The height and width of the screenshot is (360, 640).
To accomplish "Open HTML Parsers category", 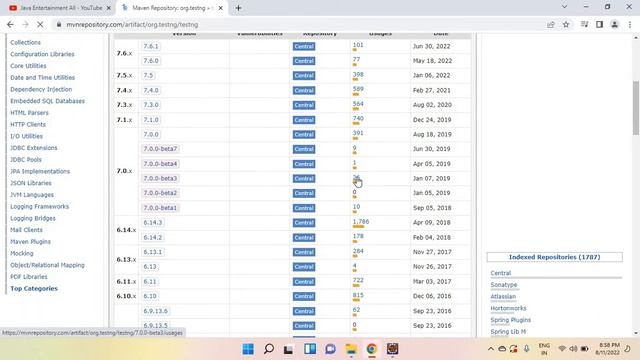I will [x=29, y=113].
